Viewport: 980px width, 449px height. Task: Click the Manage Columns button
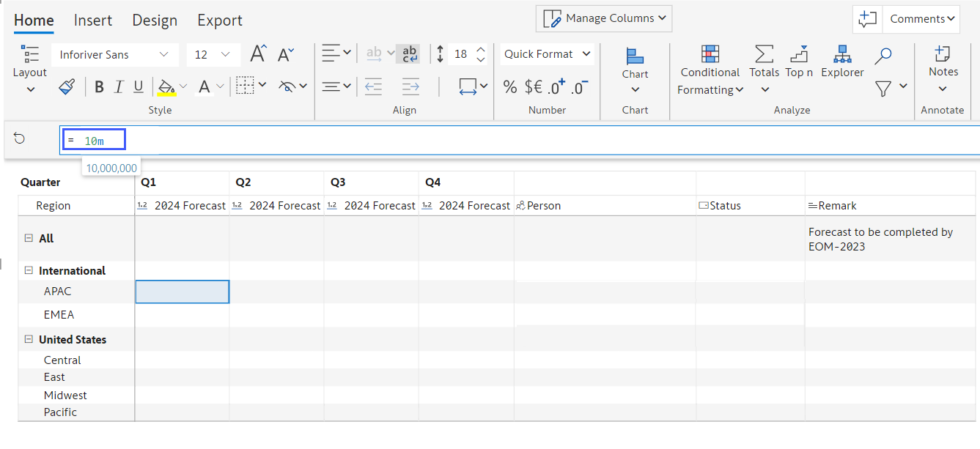pos(604,19)
